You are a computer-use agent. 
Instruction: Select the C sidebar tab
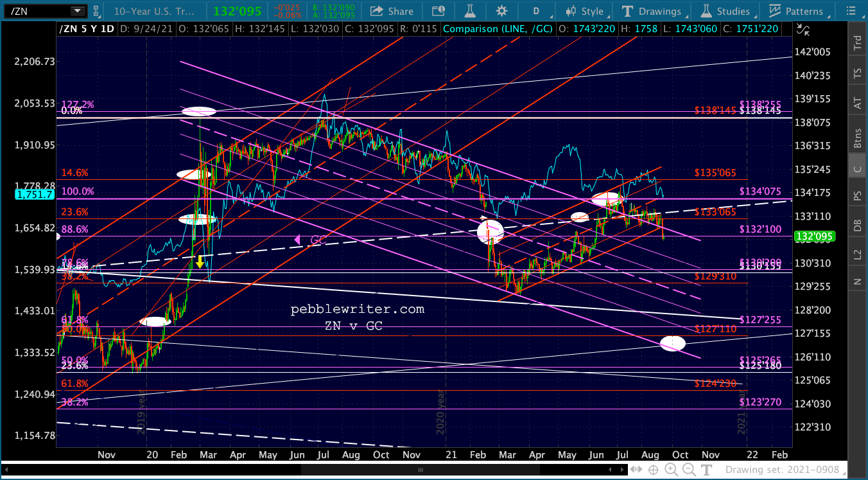[x=858, y=170]
